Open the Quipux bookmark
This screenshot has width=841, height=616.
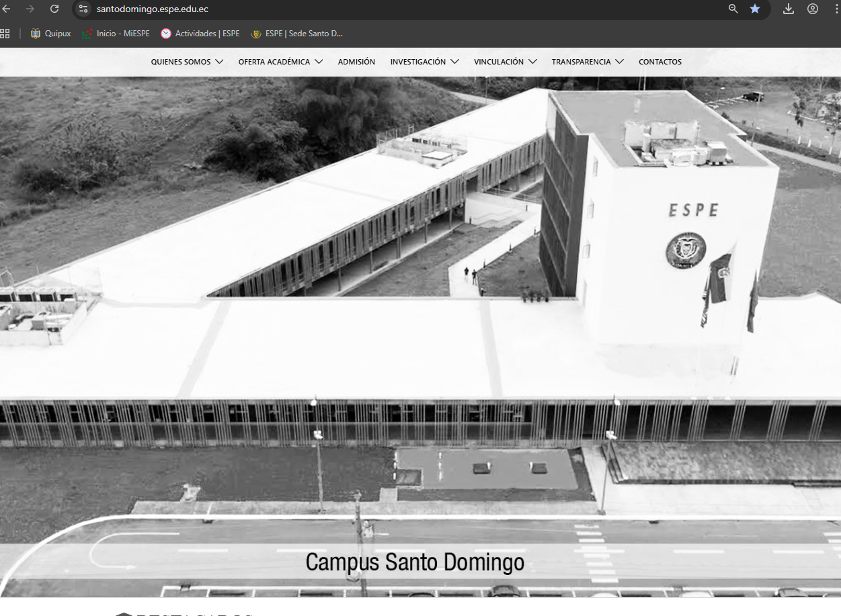tap(50, 34)
